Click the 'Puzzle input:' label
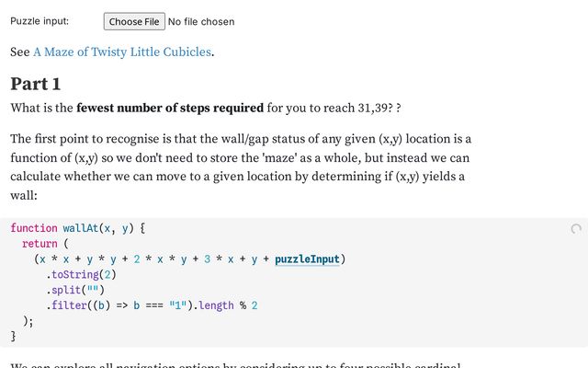The width and height of the screenshot is (588, 368). (40, 21)
